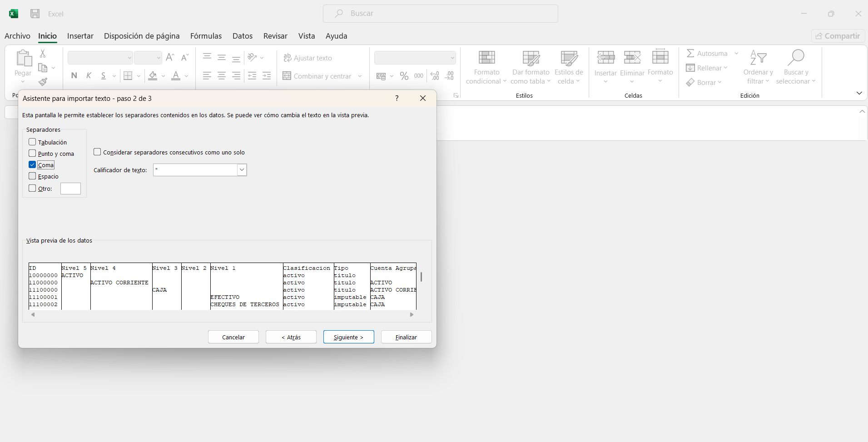The image size is (868, 442).
Task: Click the Combinar y centrar icon
Action: 287,76
